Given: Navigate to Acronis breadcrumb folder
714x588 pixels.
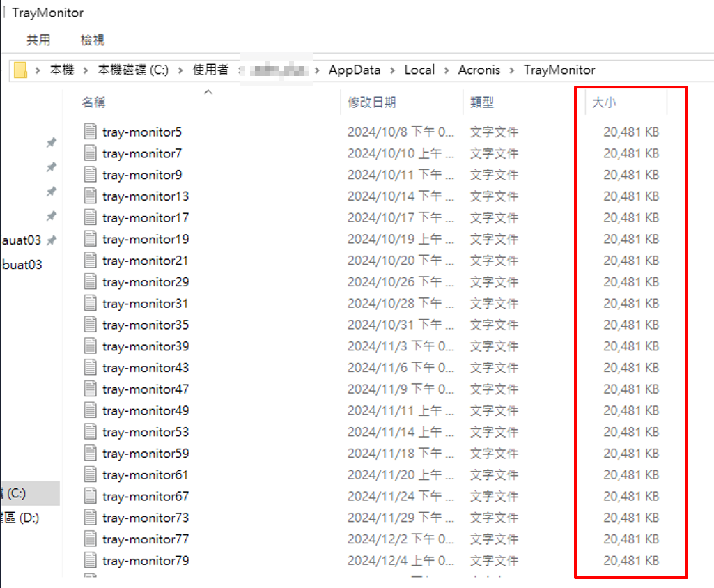Looking at the screenshot, I should pos(479,70).
